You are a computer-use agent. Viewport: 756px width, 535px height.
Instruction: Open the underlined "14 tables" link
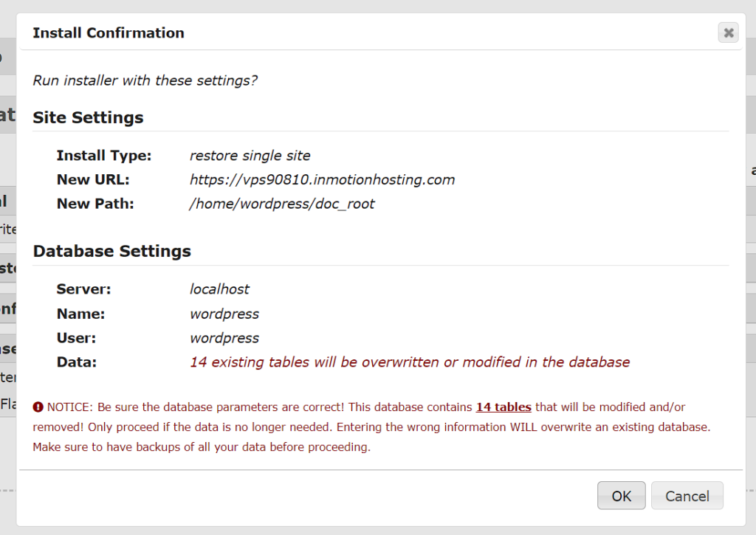tap(504, 407)
